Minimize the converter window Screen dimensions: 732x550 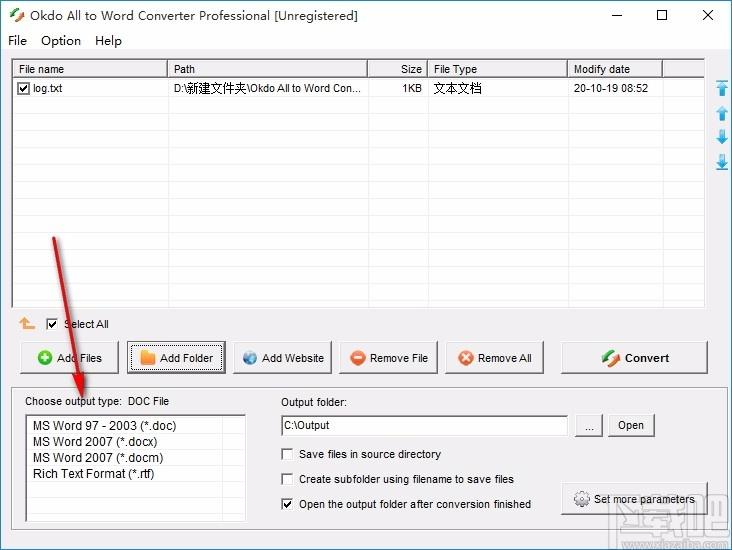click(x=617, y=15)
